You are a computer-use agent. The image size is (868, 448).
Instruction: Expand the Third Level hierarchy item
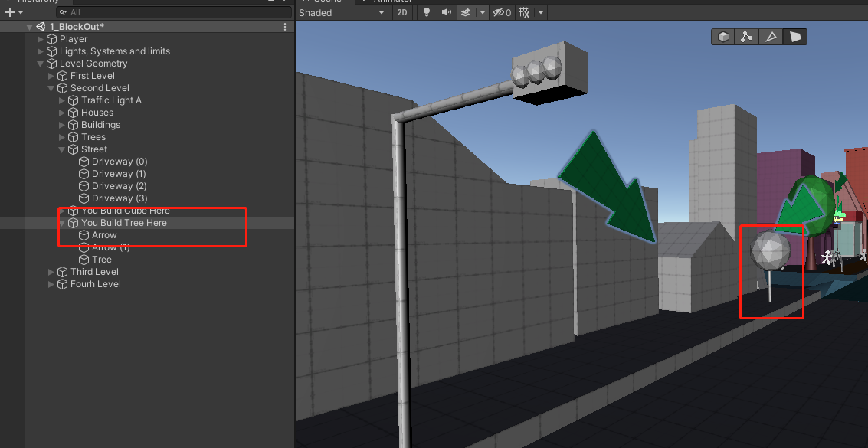click(51, 271)
